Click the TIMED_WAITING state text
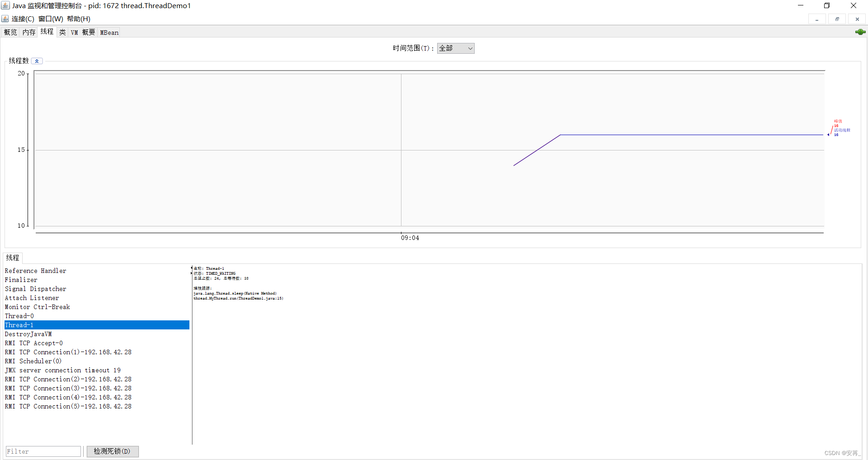868x460 pixels. pyautogui.click(x=221, y=273)
